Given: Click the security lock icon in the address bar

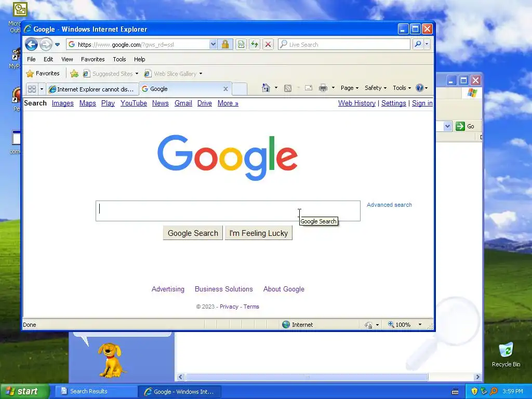Looking at the screenshot, I should click(x=225, y=45).
